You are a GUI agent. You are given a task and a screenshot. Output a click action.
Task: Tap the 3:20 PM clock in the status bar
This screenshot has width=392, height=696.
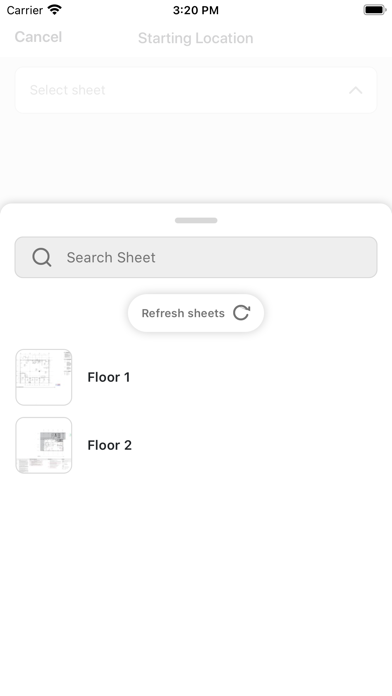pos(196,10)
